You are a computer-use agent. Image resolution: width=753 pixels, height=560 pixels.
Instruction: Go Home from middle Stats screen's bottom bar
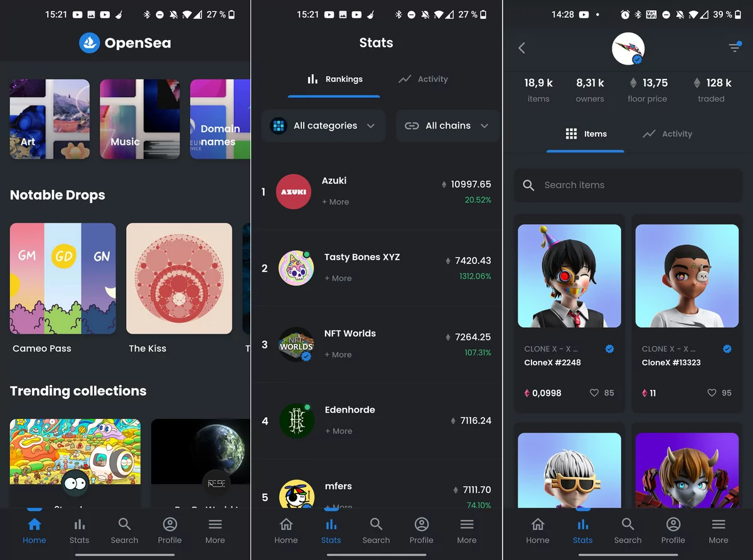coord(286,531)
